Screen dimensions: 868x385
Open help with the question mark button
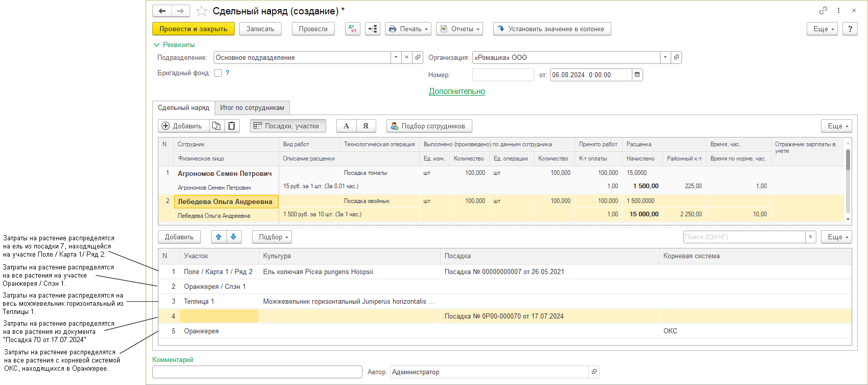850,29
